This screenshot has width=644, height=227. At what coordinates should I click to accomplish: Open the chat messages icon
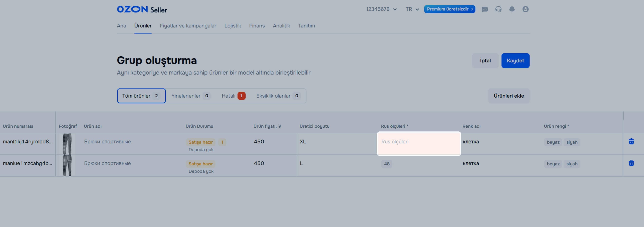(x=485, y=9)
